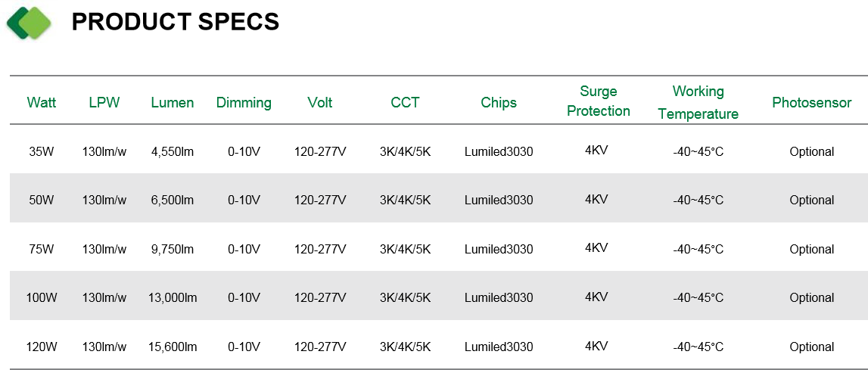Select the Watt column header
868x370 pixels.
click(42, 102)
